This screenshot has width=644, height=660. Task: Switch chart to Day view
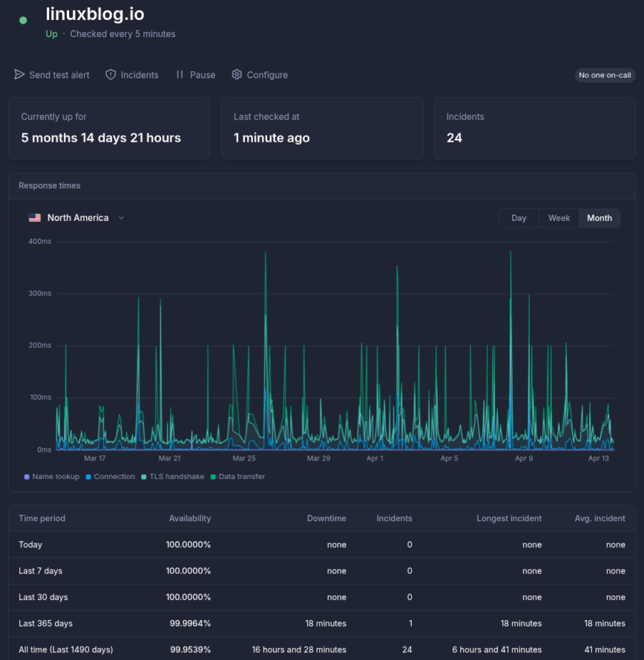[519, 218]
